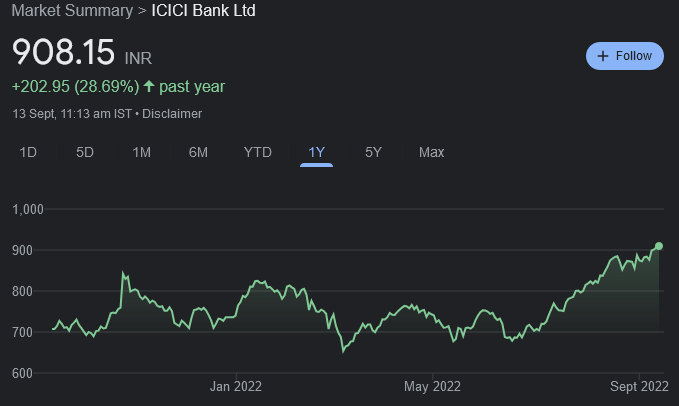Switch to the 1D time range tab

(x=29, y=152)
